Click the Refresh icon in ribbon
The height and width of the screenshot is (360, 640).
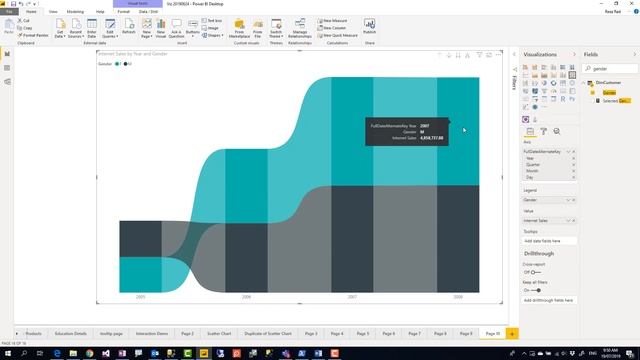tap(129, 26)
